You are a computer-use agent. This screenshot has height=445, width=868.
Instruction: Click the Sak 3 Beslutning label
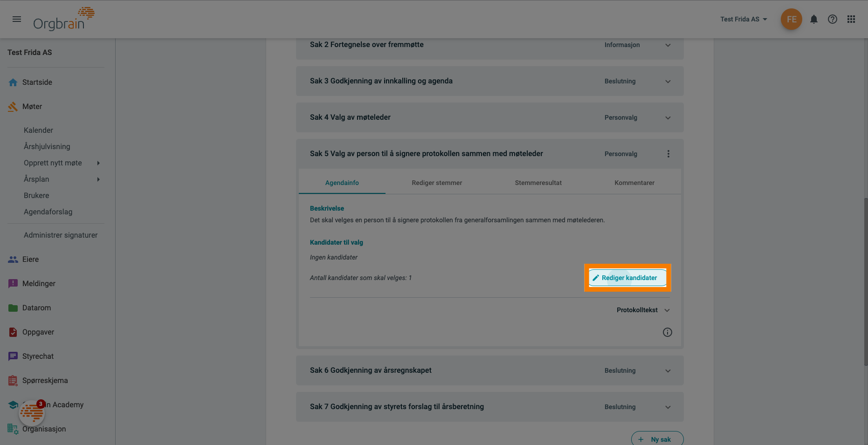point(620,81)
